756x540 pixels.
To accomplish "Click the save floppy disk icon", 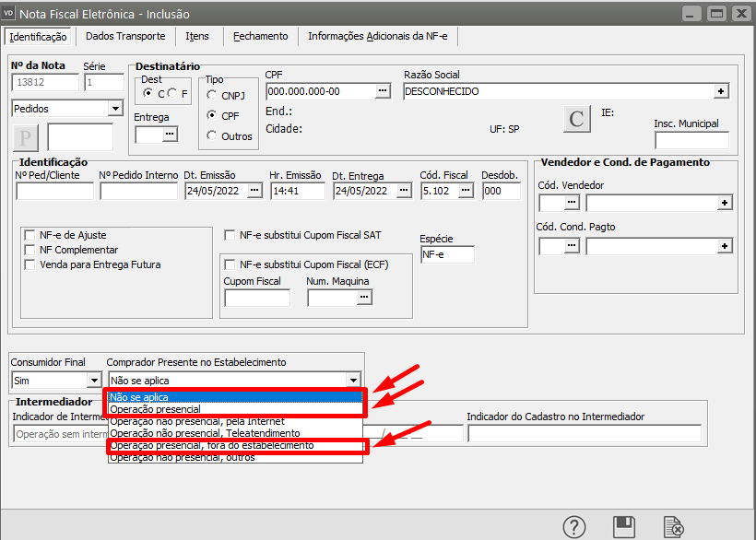I will click(624, 527).
